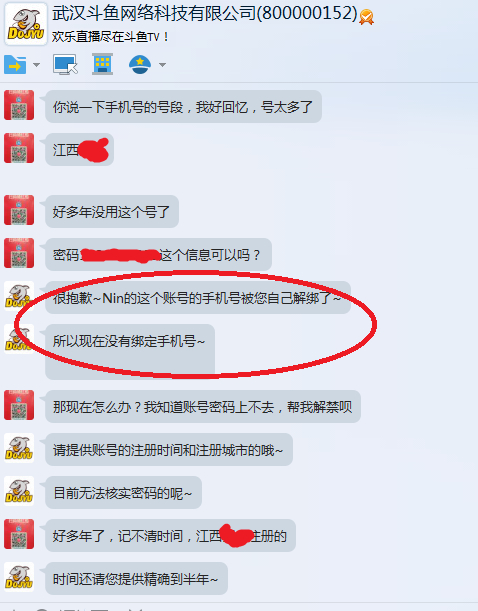Expand the send file dropdown arrow

(x=36, y=65)
